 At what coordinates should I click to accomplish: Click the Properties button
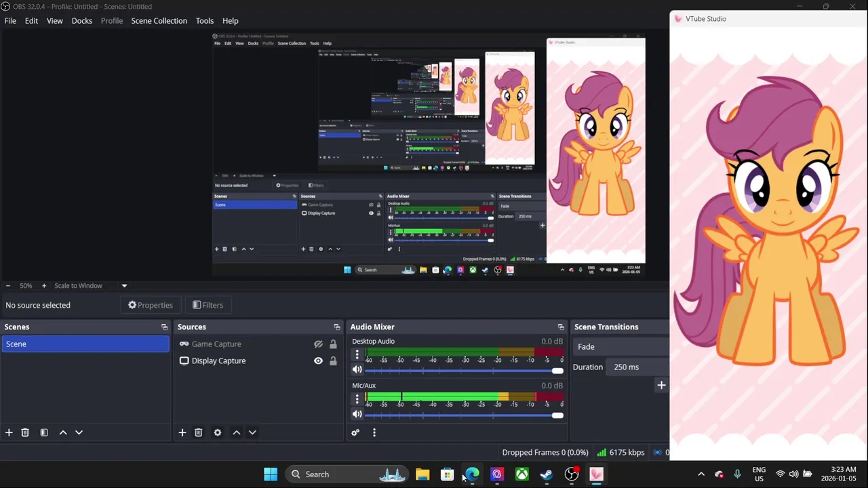(151, 305)
